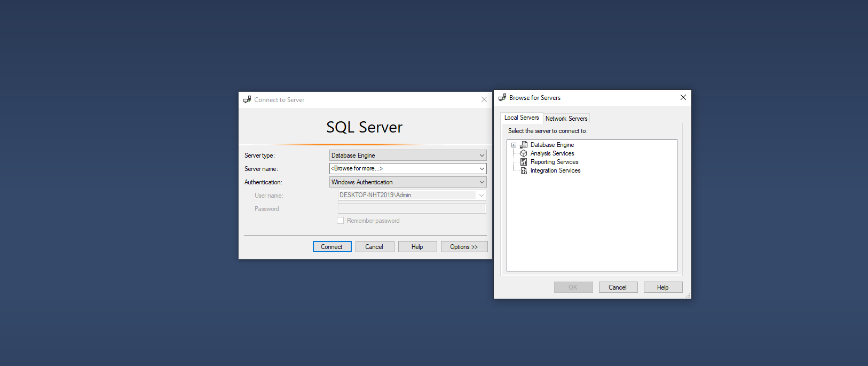Expand connection Options
The width and height of the screenshot is (868, 366).
(464, 247)
